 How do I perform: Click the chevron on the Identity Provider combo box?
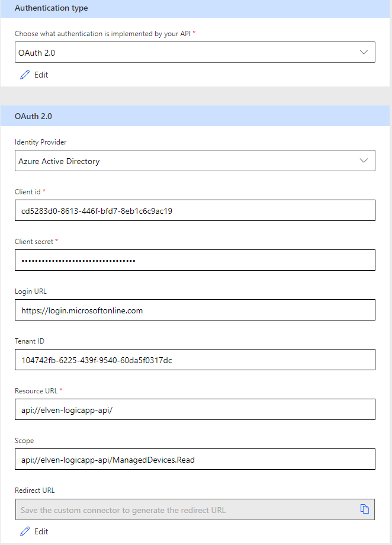click(x=364, y=161)
